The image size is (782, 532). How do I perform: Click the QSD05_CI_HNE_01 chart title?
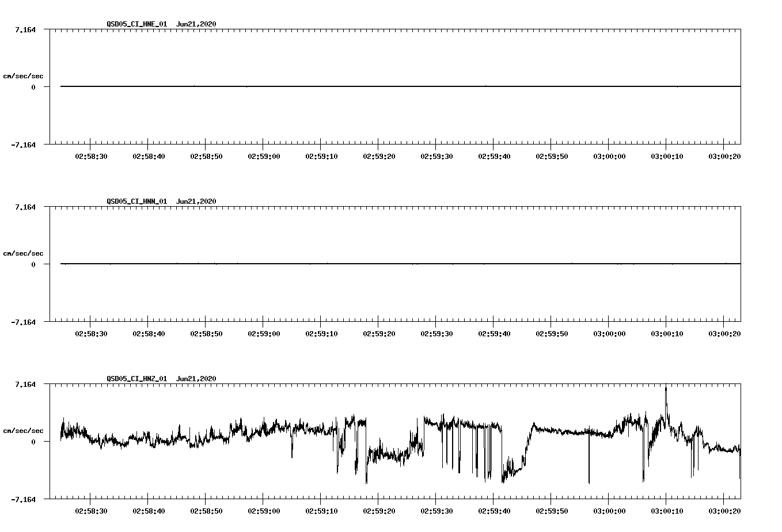(x=161, y=24)
